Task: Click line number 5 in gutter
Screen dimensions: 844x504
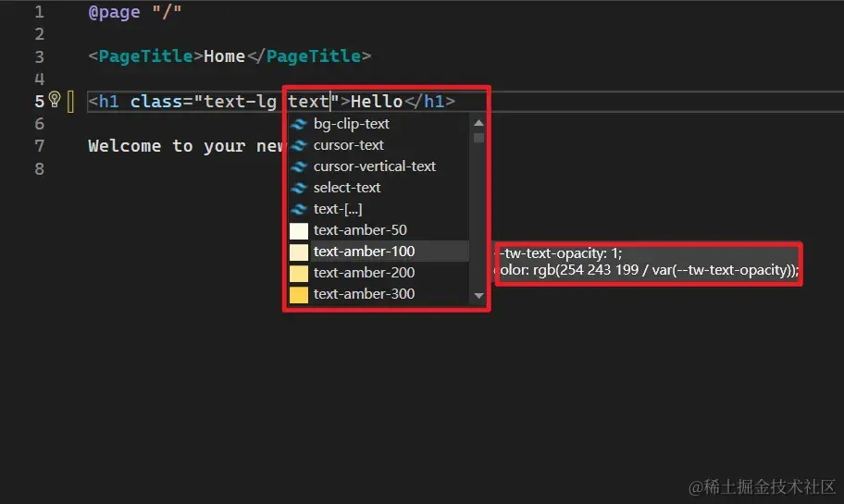Action: [39, 101]
